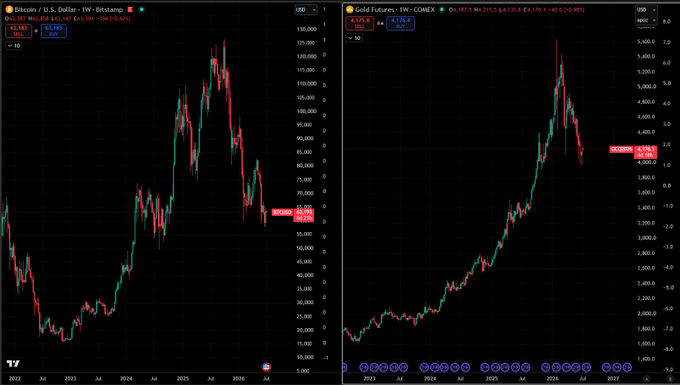Image resolution: width=680 pixels, height=385 pixels.
Task: Open the 'apoz' unit dropdown on Gold chart
Action: click(646, 20)
